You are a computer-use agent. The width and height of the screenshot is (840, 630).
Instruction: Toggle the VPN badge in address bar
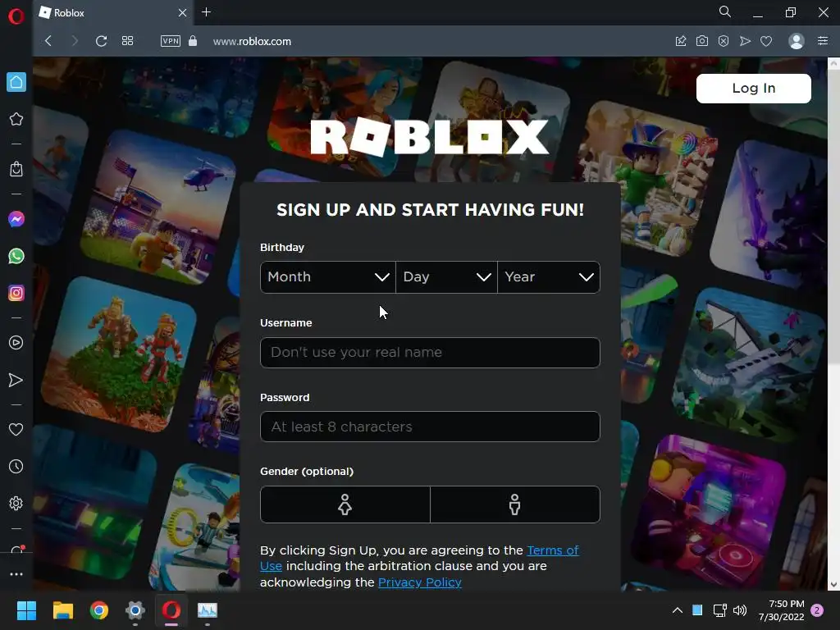point(171,41)
